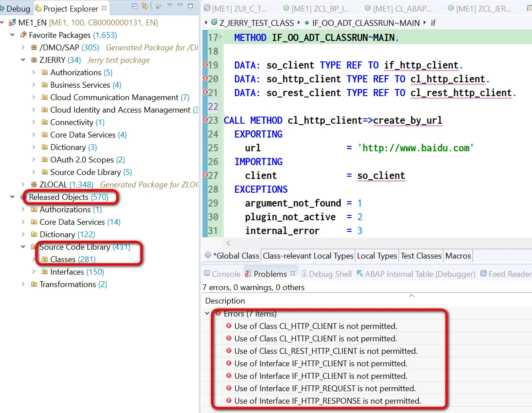Screen dimensions: 532x413
Task: Expand Transformations (2) node
Action: [23, 284]
